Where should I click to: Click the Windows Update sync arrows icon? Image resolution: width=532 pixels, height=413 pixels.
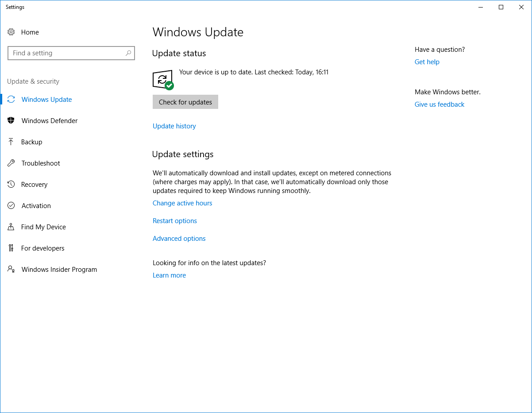point(11,99)
